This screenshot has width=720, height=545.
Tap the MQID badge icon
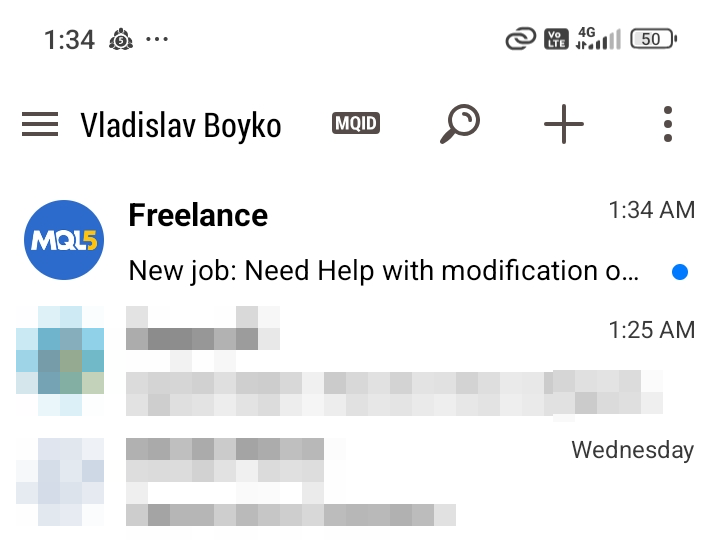click(356, 125)
